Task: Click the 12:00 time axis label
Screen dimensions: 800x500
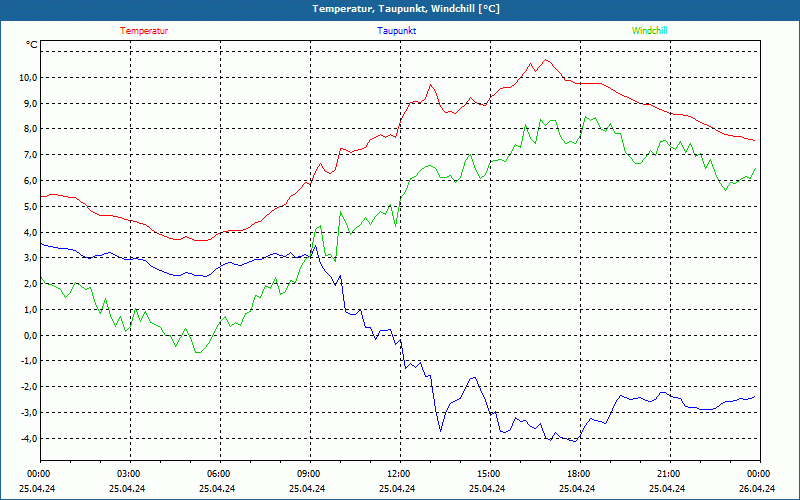Action: pos(398,474)
